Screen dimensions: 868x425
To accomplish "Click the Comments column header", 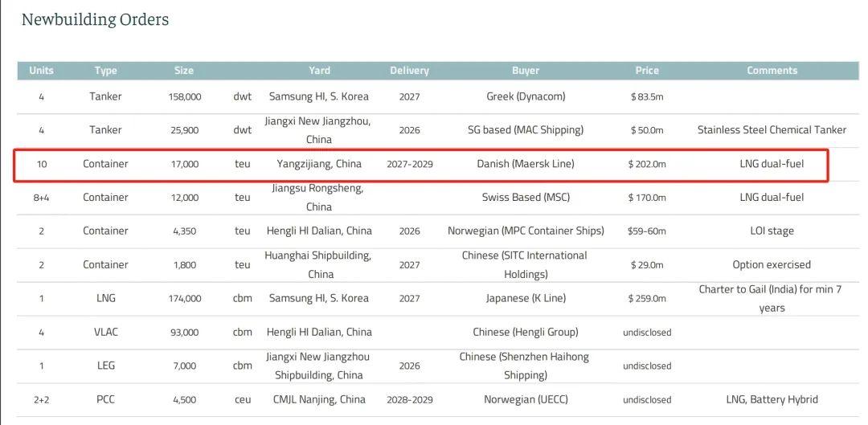I will (x=772, y=71).
